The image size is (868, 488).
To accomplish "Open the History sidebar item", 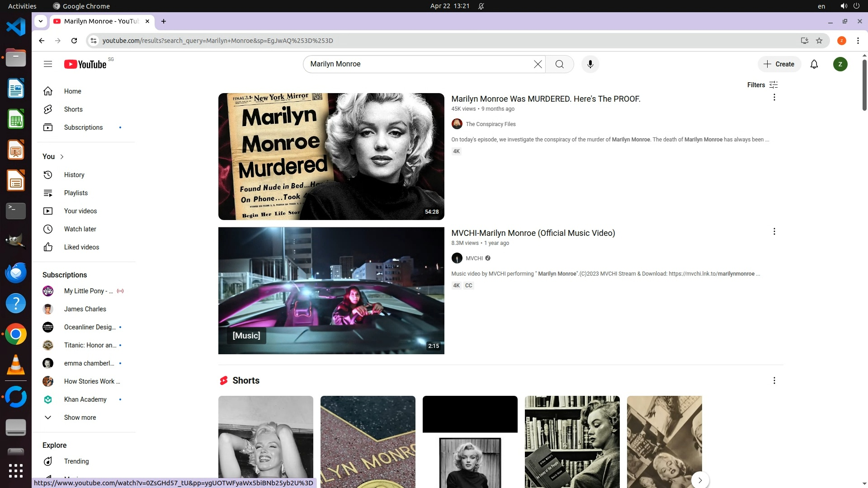I will (74, 175).
